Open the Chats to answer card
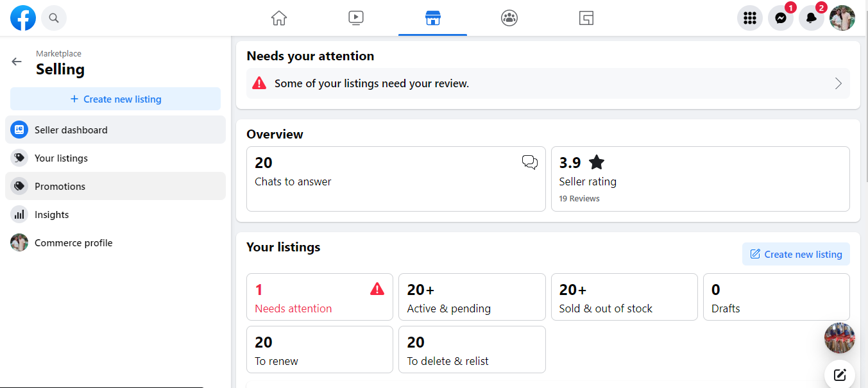Image resolution: width=868 pixels, height=388 pixels. (396, 179)
